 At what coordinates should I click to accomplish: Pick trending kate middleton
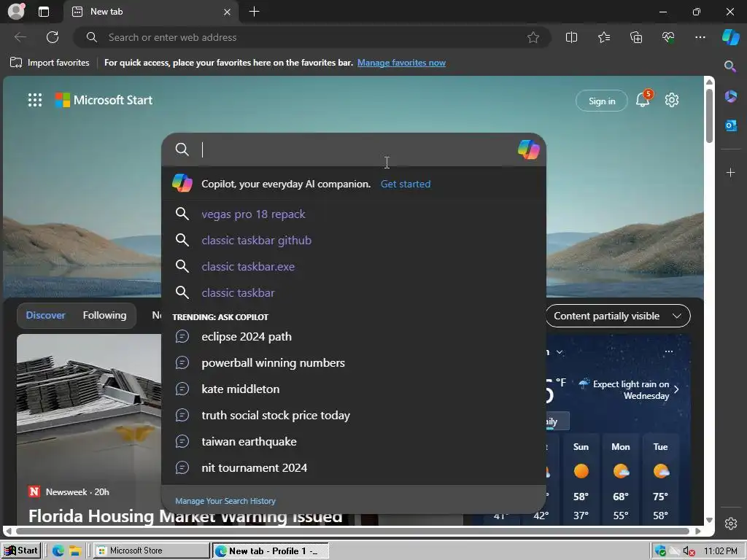[354, 389]
